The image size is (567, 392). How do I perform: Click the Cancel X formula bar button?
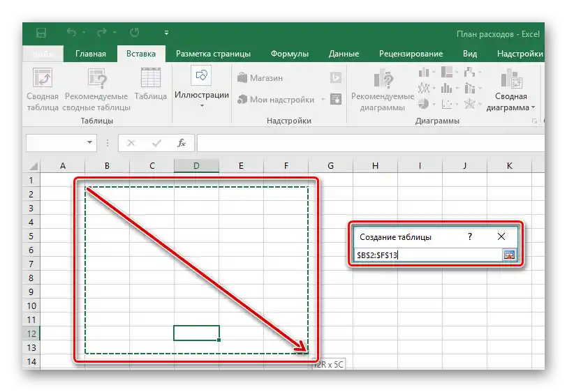[131, 143]
